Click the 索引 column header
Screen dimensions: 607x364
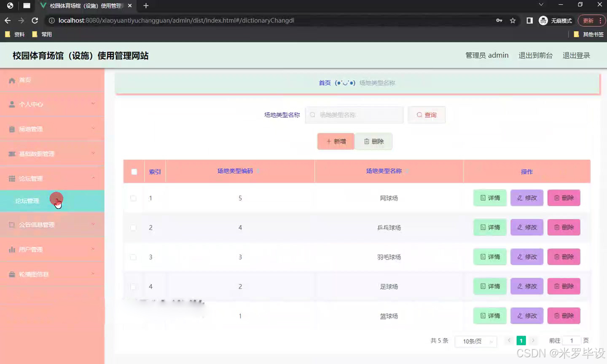point(155,172)
